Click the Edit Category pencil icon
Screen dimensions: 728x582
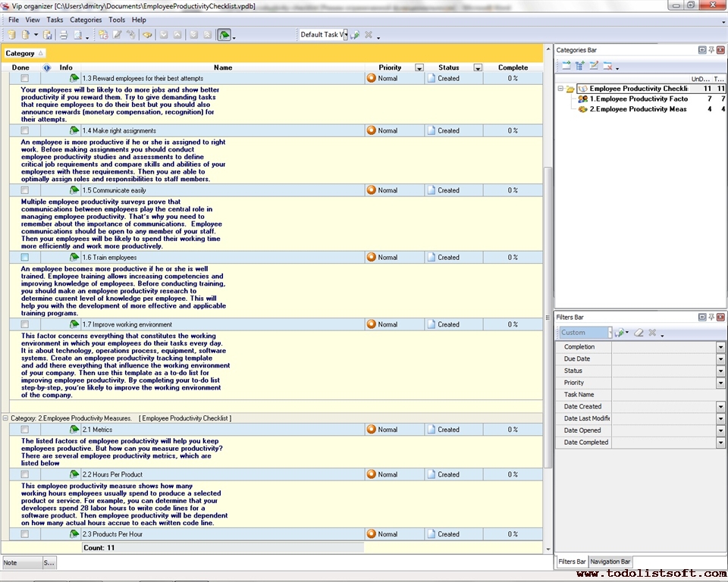click(x=596, y=67)
